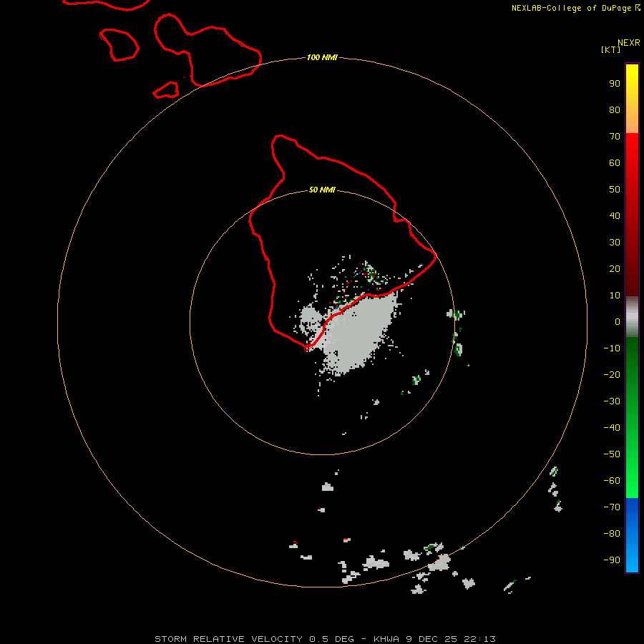Screen dimensions: 644x644
Task: Click the 0 tick label on the scale
Action: 618,321
